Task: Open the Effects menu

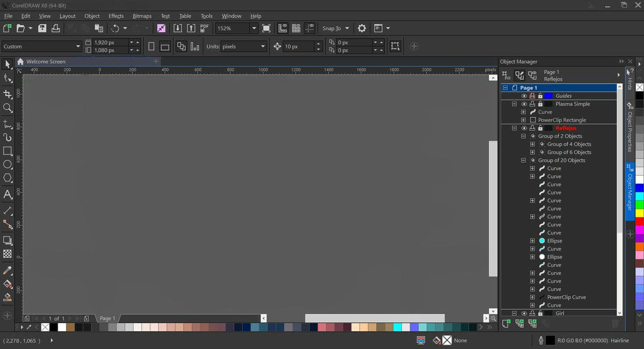Action: coord(116,16)
